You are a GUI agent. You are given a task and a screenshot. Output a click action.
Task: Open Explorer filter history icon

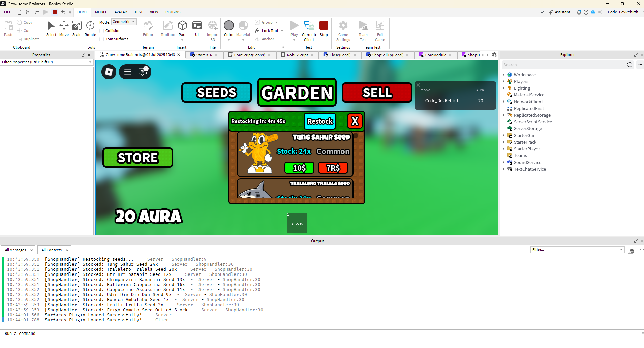point(630,65)
